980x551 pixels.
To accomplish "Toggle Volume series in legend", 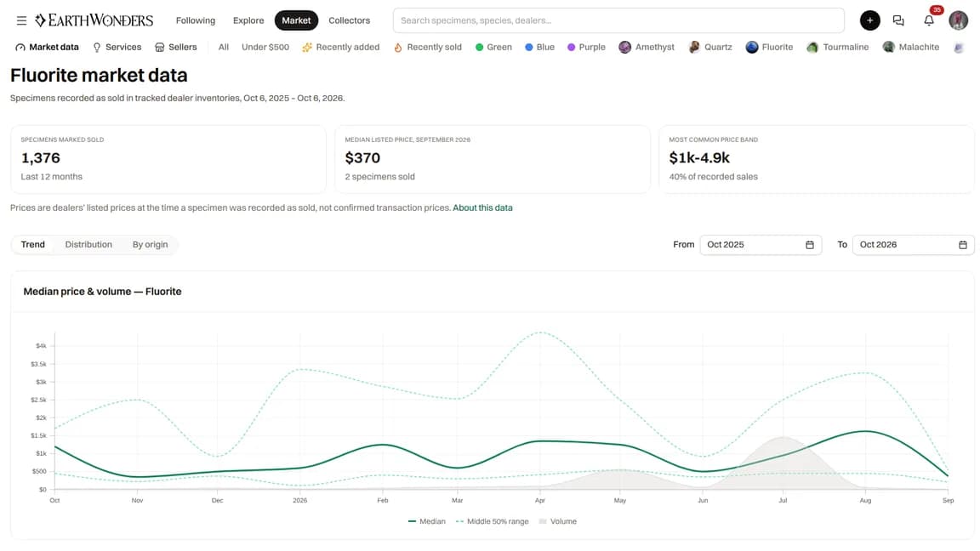I will [x=557, y=521].
